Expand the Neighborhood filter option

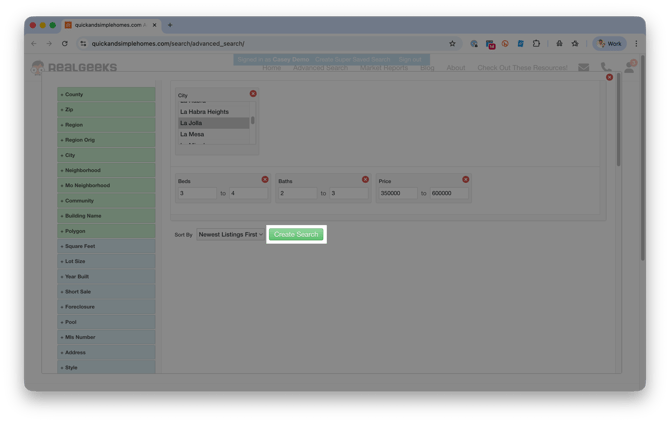(x=106, y=170)
